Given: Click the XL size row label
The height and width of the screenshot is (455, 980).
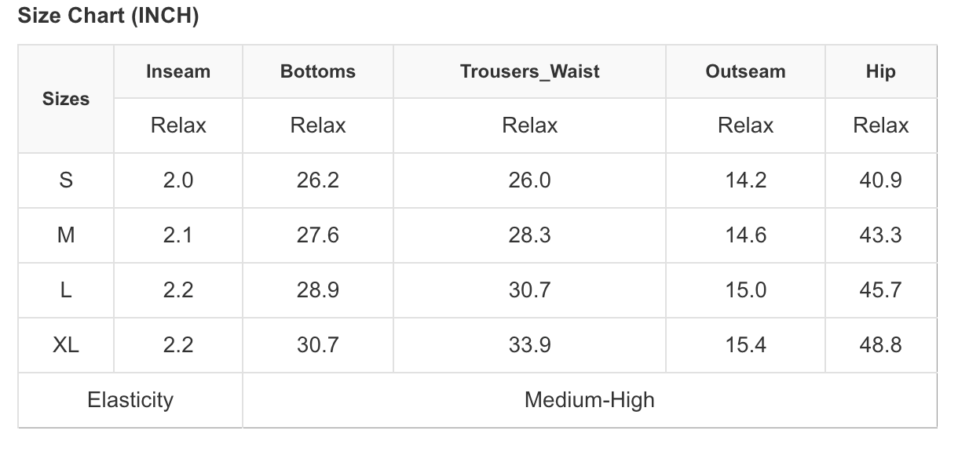Looking at the screenshot, I should click(x=66, y=345).
